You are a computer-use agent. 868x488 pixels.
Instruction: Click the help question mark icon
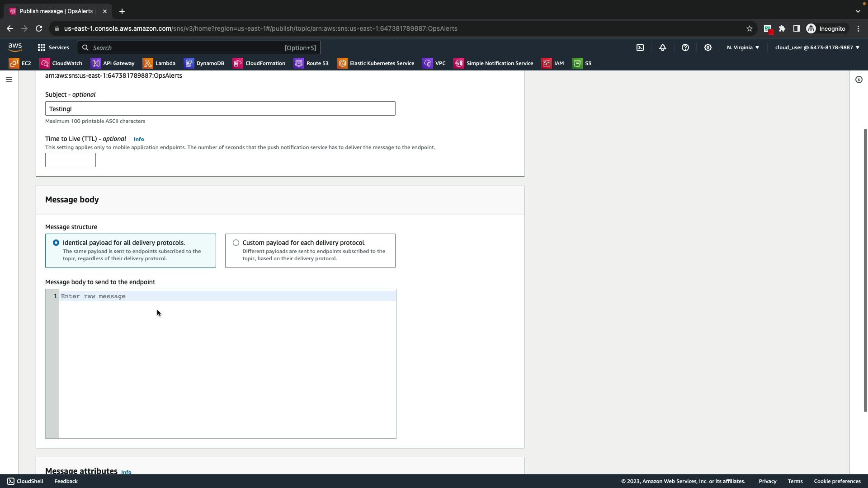(x=685, y=47)
